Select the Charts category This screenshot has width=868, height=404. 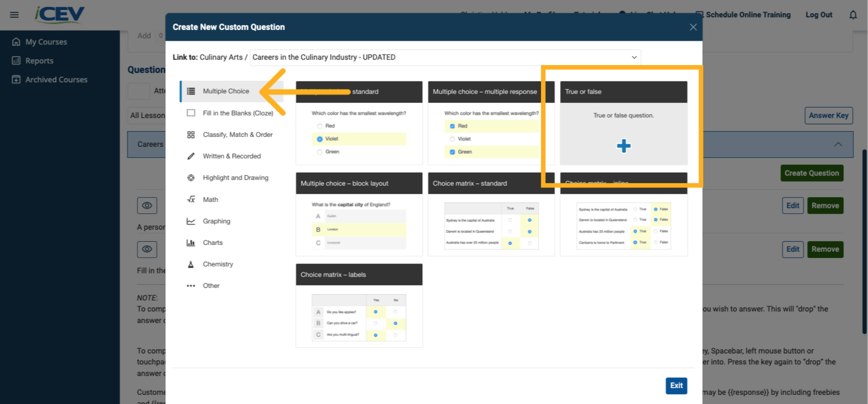(x=232, y=243)
